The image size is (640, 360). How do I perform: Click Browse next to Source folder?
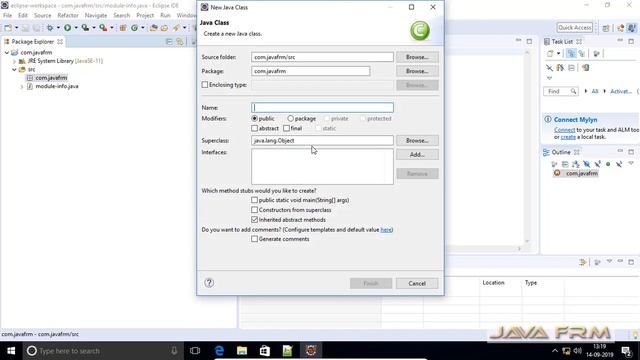coord(417,57)
